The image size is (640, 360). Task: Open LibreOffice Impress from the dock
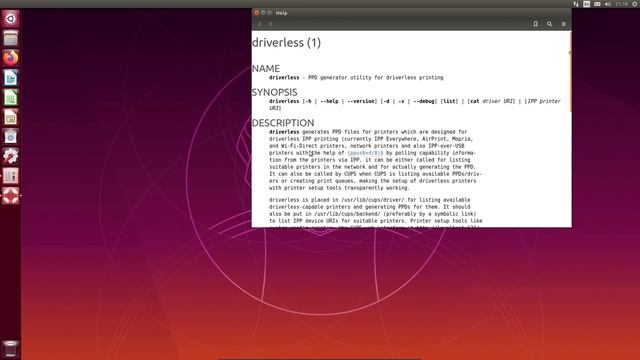(11, 117)
